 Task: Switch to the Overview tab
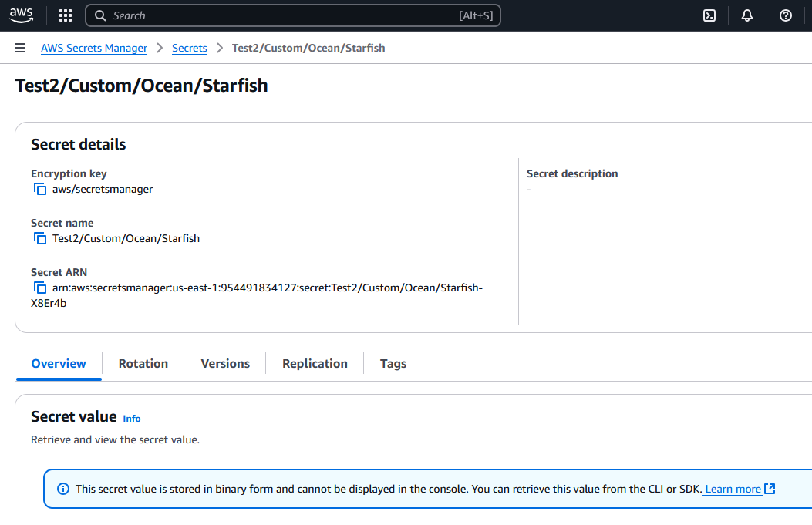point(59,364)
